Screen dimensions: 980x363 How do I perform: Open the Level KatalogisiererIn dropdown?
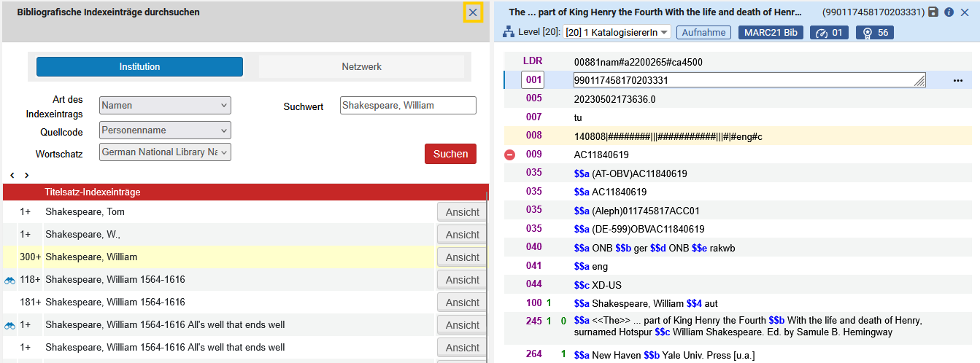[617, 32]
